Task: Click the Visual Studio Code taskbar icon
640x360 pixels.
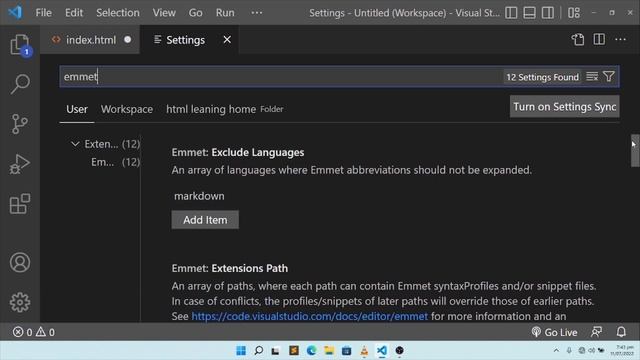Action: [x=382, y=350]
